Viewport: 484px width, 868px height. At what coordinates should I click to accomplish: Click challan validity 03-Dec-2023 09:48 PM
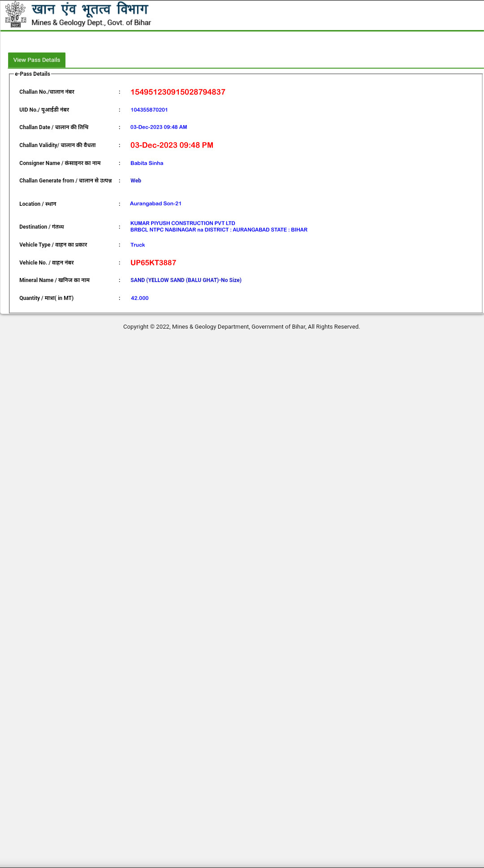point(172,145)
